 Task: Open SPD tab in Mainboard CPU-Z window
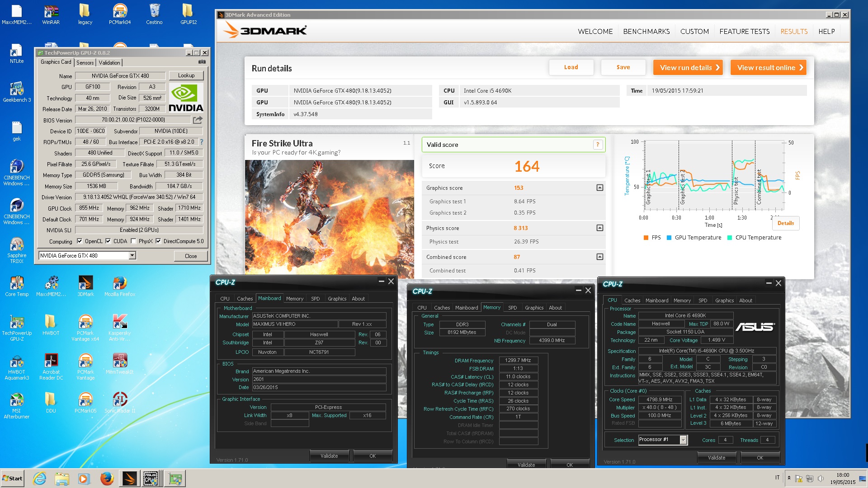[316, 299]
